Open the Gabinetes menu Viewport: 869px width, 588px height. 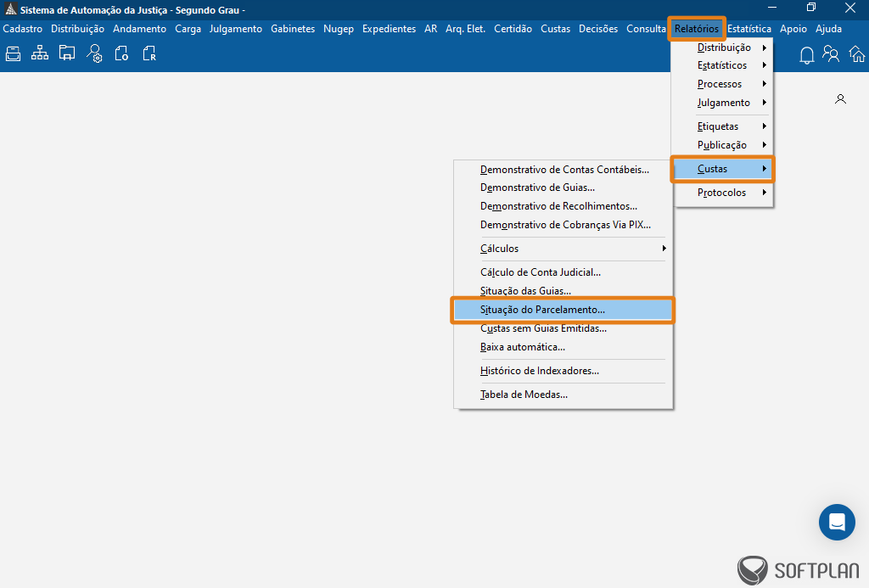[293, 29]
